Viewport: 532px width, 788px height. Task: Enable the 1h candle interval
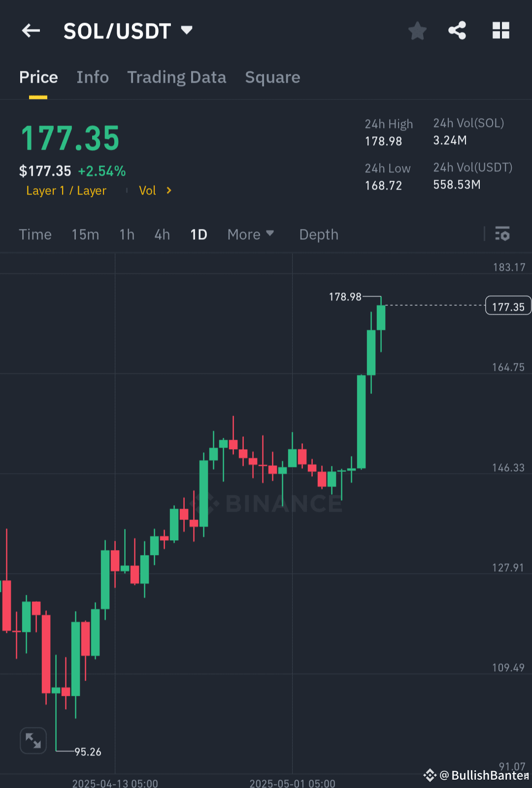127,234
